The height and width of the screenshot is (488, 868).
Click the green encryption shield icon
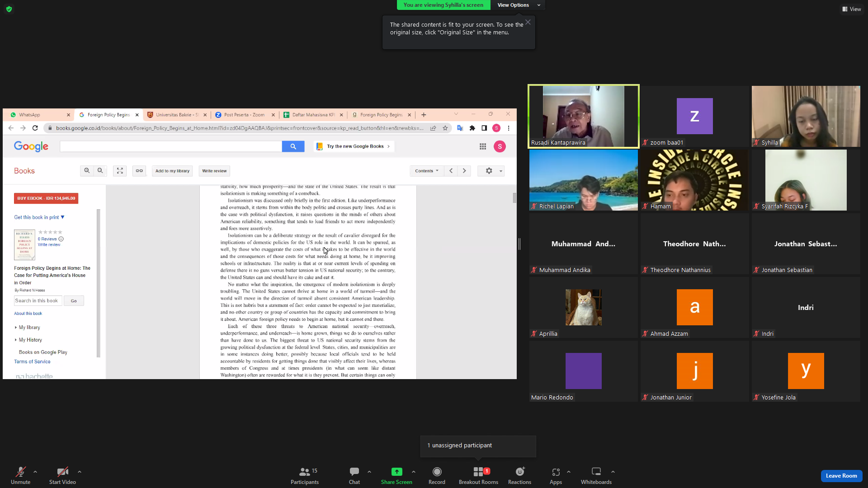9,9
